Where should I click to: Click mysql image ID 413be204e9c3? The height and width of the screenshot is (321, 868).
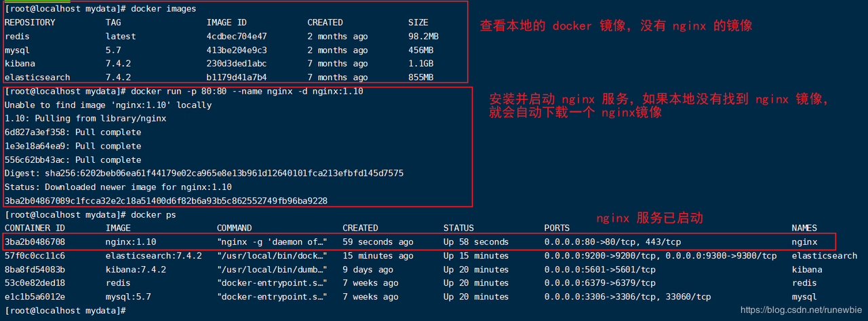tap(237, 50)
